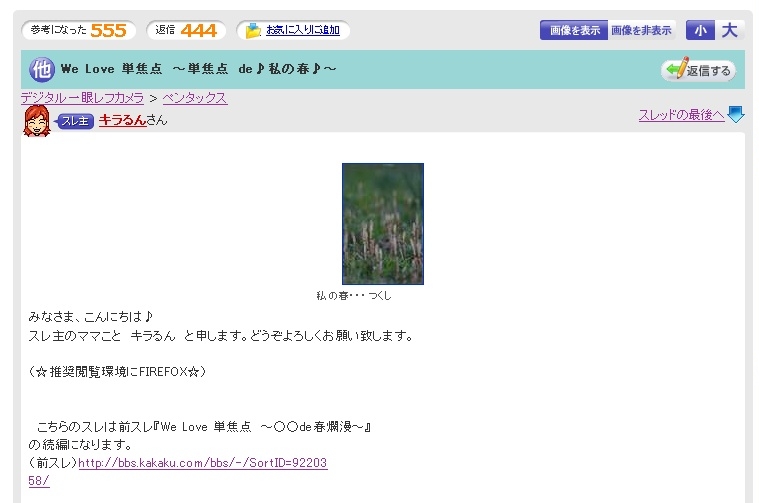Click the line みなさま、こんにちは♪
Image resolution: width=759 pixels, height=503 pixels.
click(x=91, y=317)
